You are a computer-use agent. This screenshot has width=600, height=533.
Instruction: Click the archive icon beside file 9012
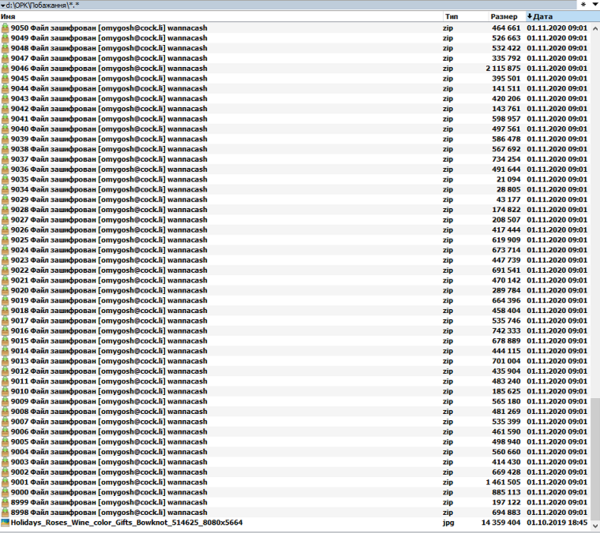tap(5, 371)
